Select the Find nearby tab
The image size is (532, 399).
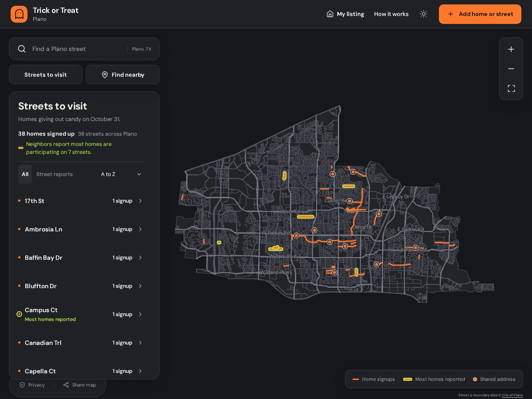pyautogui.click(x=123, y=74)
